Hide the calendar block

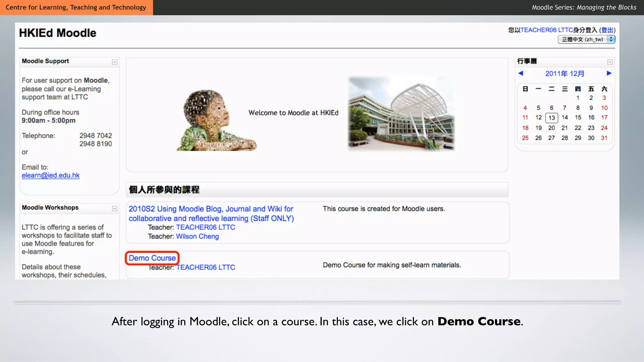pyautogui.click(x=610, y=62)
